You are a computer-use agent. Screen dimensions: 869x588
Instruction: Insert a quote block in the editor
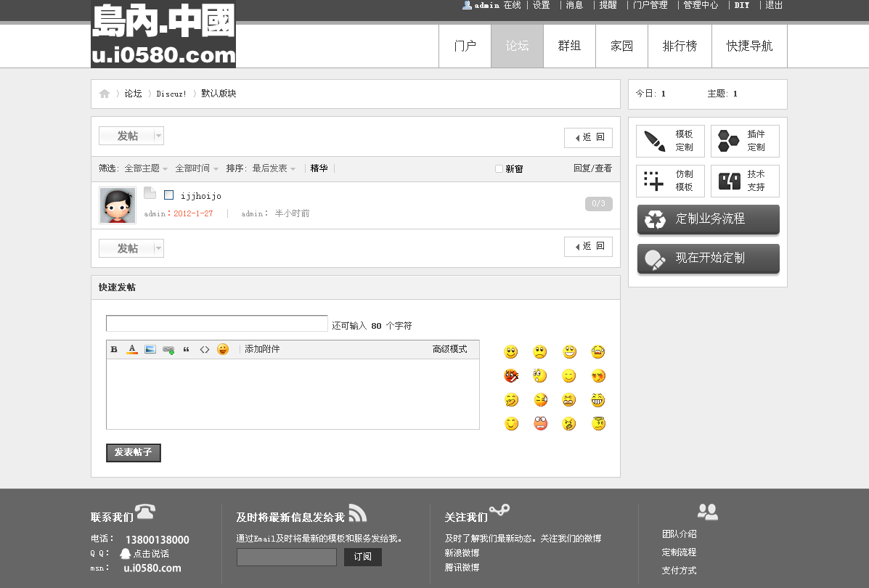tap(187, 349)
